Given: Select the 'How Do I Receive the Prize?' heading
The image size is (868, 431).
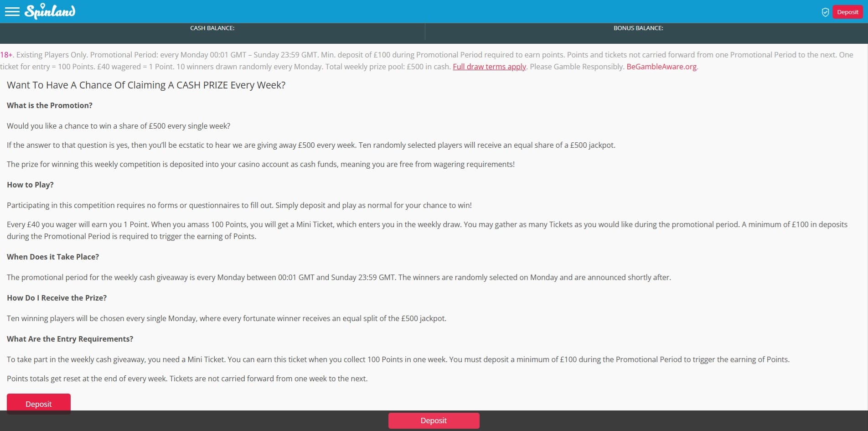Looking at the screenshot, I should coord(57,298).
